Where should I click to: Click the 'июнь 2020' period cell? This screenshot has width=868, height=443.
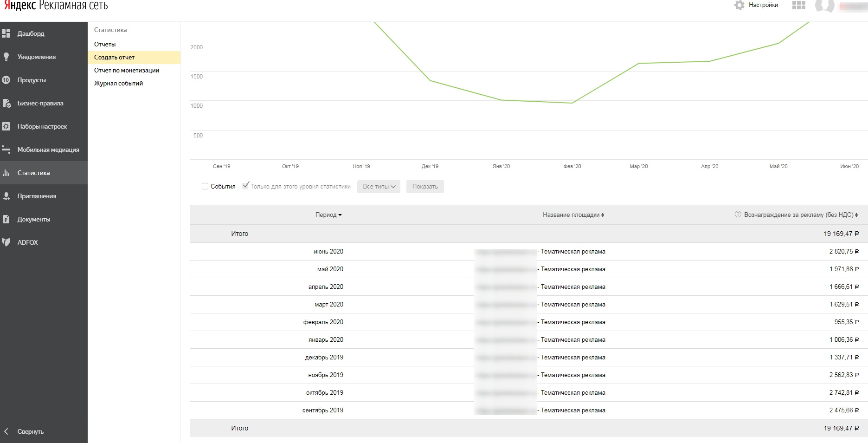click(328, 251)
